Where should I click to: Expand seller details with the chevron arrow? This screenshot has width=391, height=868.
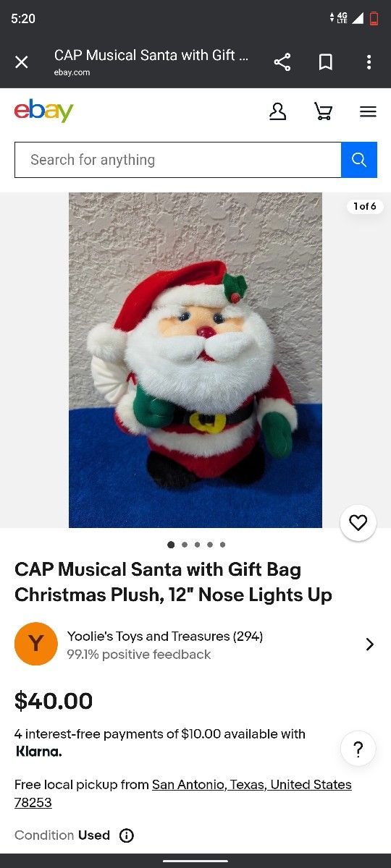click(x=370, y=644)
